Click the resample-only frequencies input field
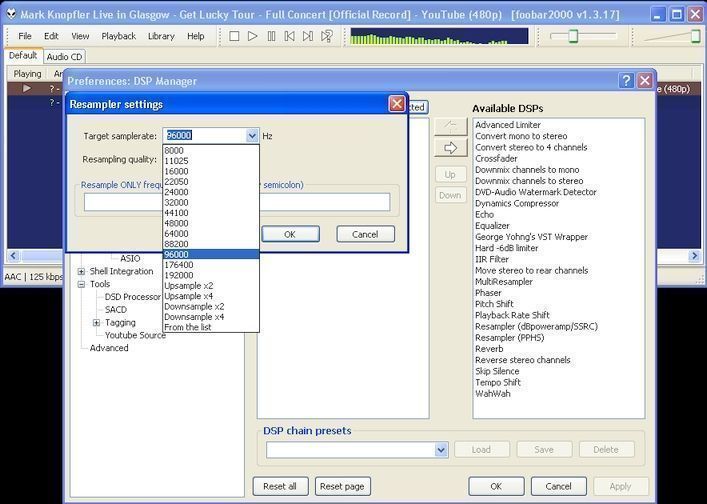The image size is (707, 504). click(237, 202)
